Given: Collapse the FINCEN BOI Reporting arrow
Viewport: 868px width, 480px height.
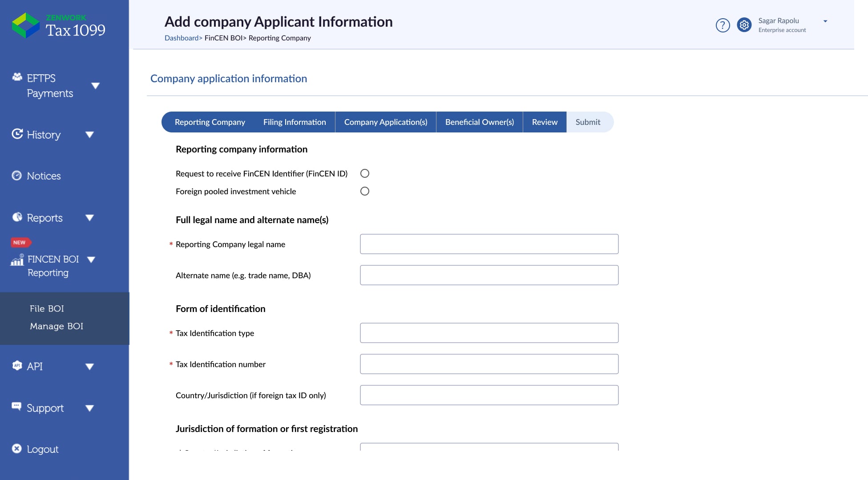Looking at the screenshot, I should (91, 260).
